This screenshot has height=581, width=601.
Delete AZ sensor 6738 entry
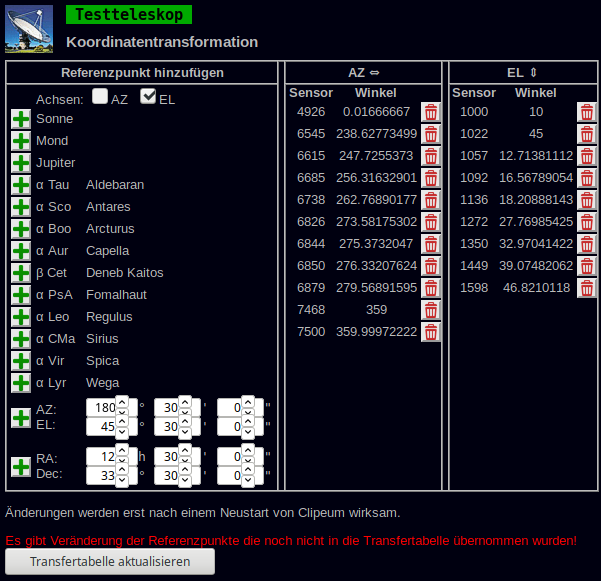[431, 200]
